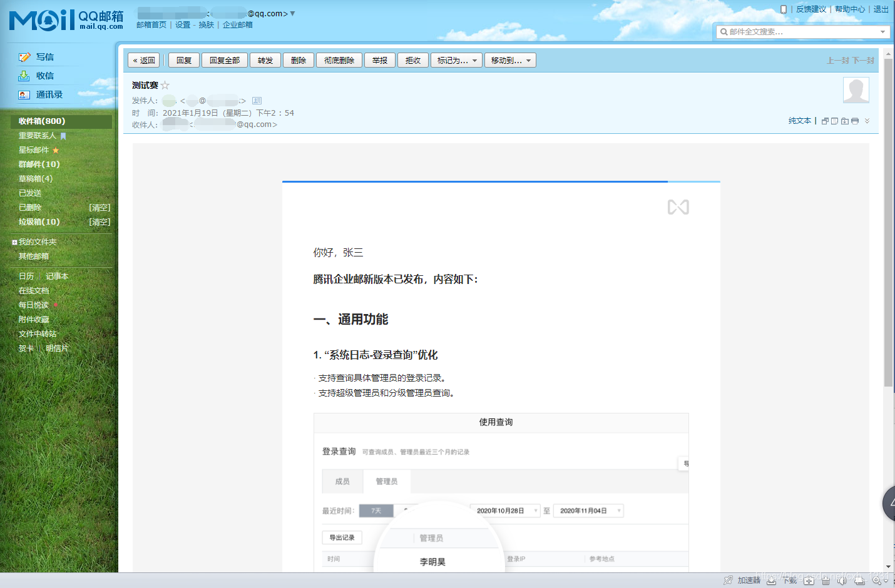Click browser trash clean icon in status bar
895x588 pixels.
pos(826,580)
